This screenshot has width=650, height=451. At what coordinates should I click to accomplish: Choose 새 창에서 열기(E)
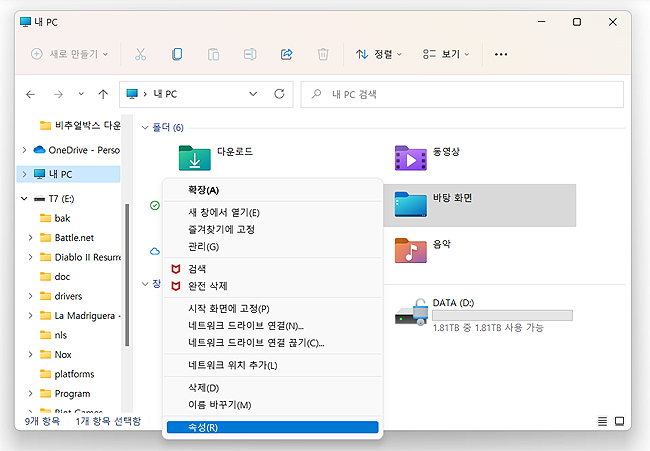[272, 213]
